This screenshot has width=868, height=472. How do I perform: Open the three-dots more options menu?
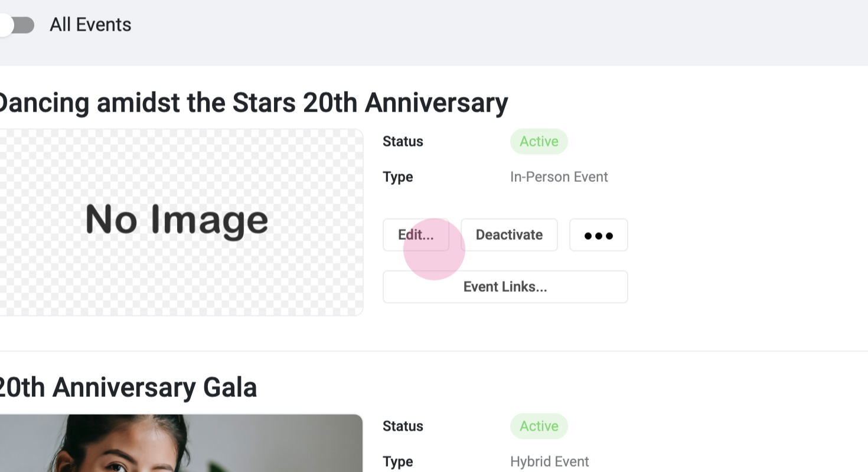click(598, 235)
